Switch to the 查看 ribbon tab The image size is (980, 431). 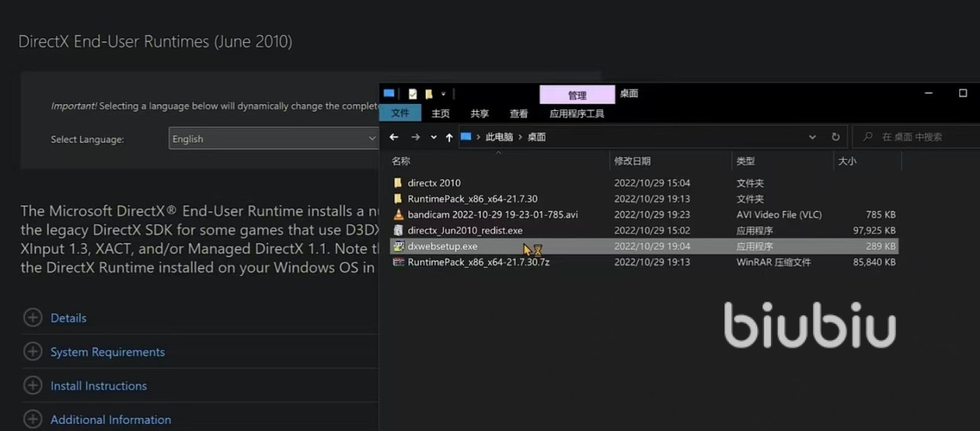pyautogui.click(x=518, y=113)
